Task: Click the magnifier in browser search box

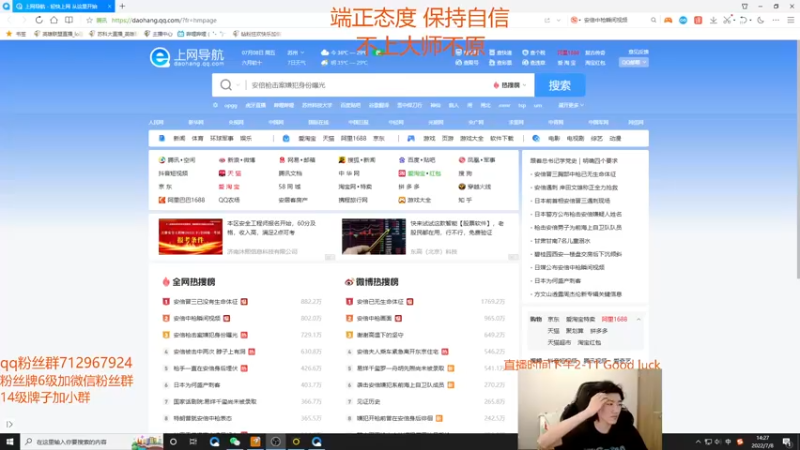Action: pos(654,20)
